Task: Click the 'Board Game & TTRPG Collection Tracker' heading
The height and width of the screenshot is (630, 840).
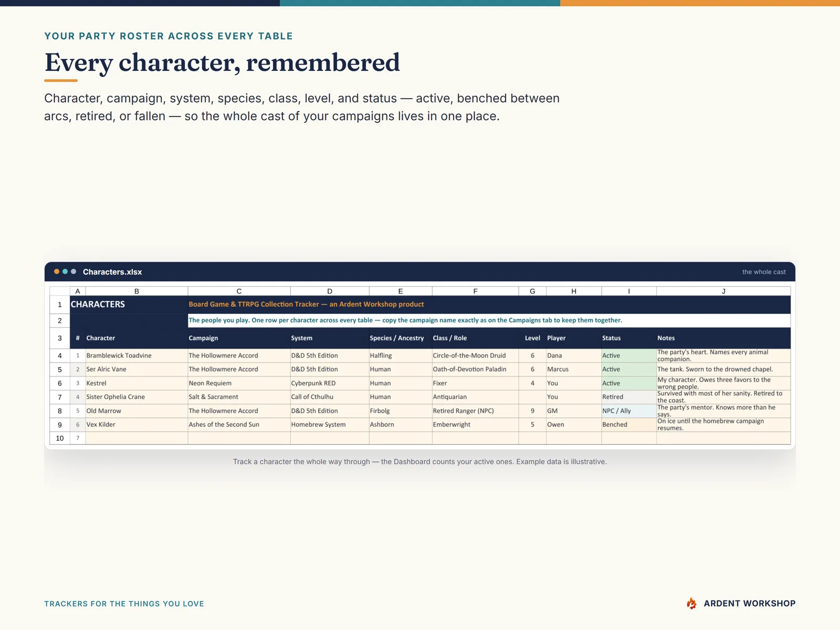Action: click(306, 304)
